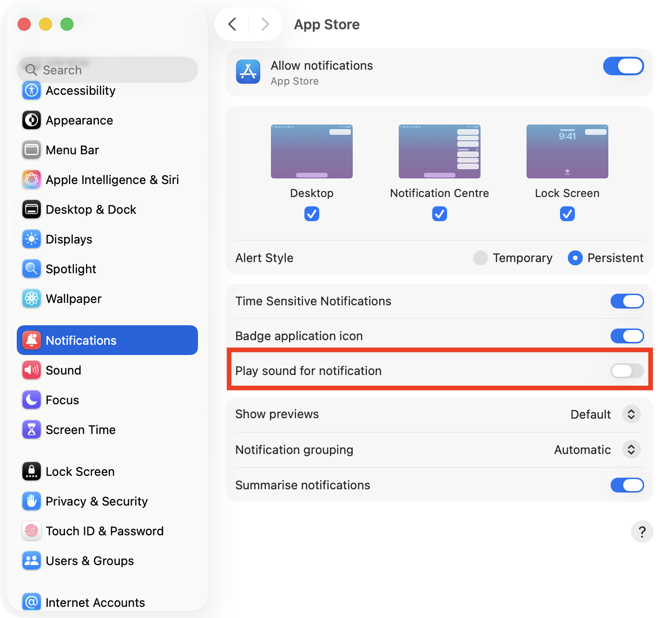The image size is (672, 618).
Task: Enable Play sound for notification
Action: (x=627, y=370)
